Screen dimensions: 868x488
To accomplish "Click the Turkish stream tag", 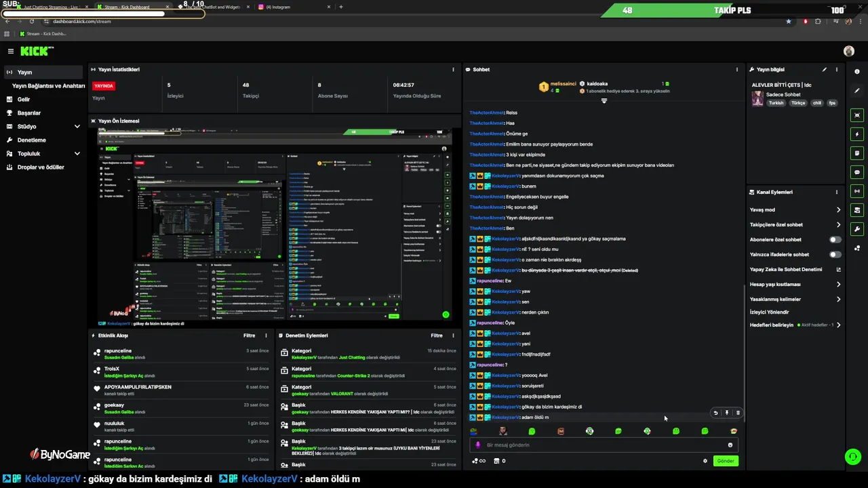I will point(776,103).
